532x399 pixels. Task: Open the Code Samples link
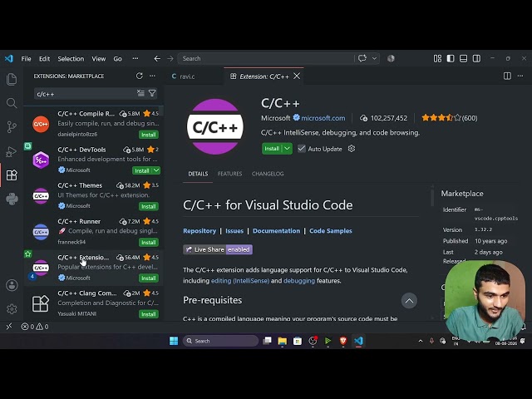point(331,231)
